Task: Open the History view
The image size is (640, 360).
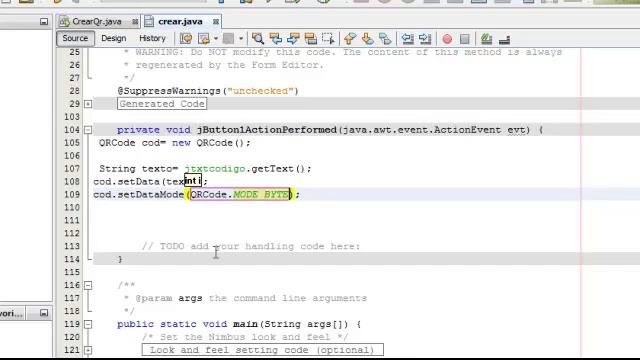Action: point(152,38)
